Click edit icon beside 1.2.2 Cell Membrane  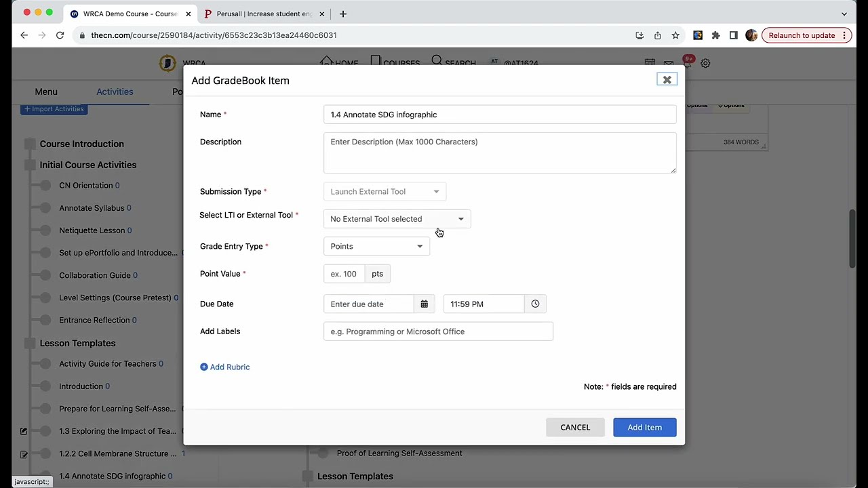(24, 454)
